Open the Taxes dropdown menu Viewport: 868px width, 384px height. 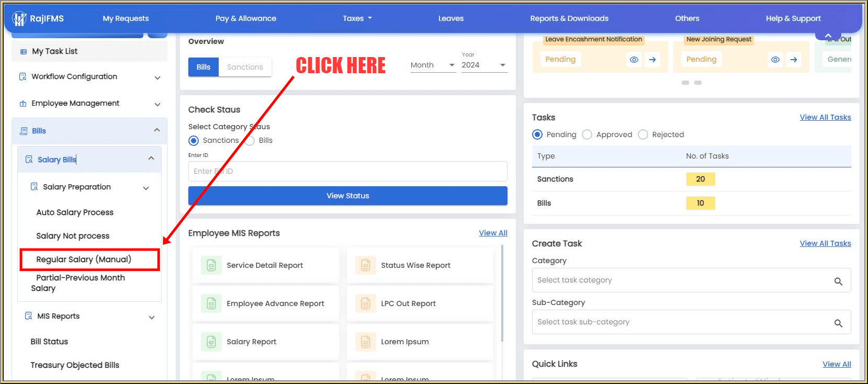[357, 18]
